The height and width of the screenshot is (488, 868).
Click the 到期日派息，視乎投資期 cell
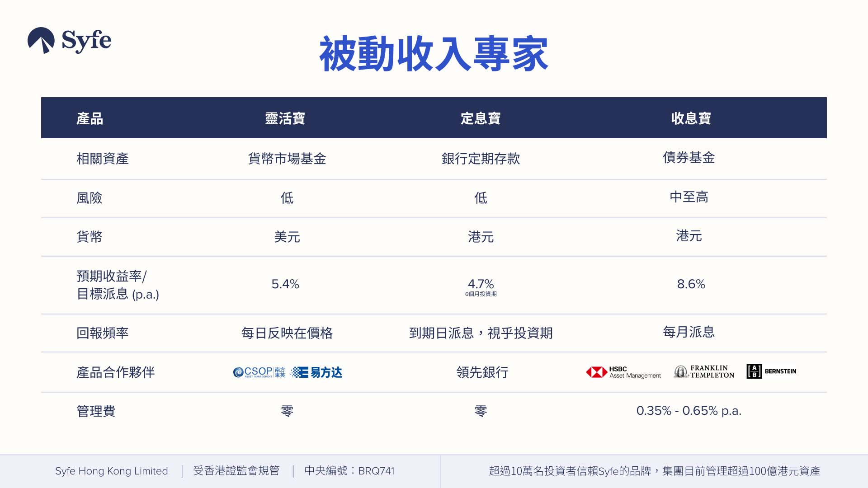tap(481, 333)
